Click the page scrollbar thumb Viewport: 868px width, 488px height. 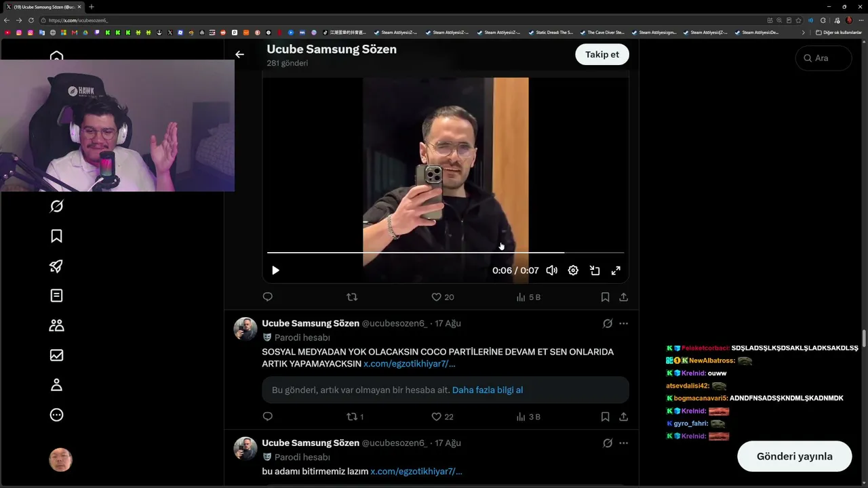point(864,338)
